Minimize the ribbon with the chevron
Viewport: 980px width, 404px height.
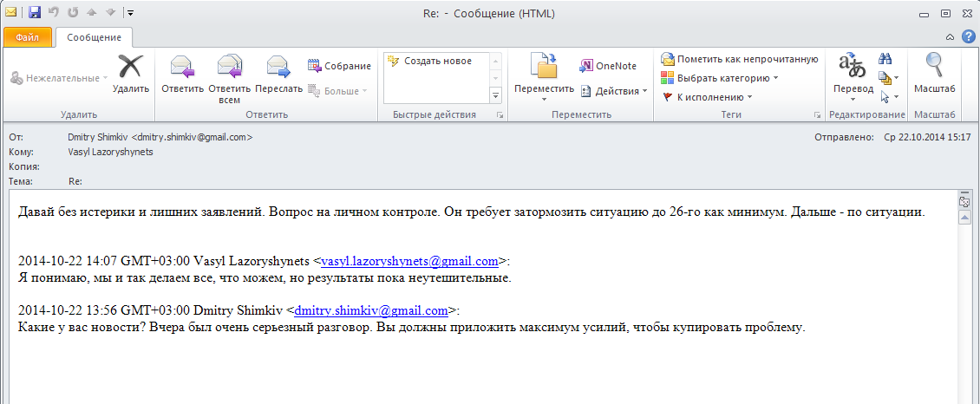coord(950,36)
